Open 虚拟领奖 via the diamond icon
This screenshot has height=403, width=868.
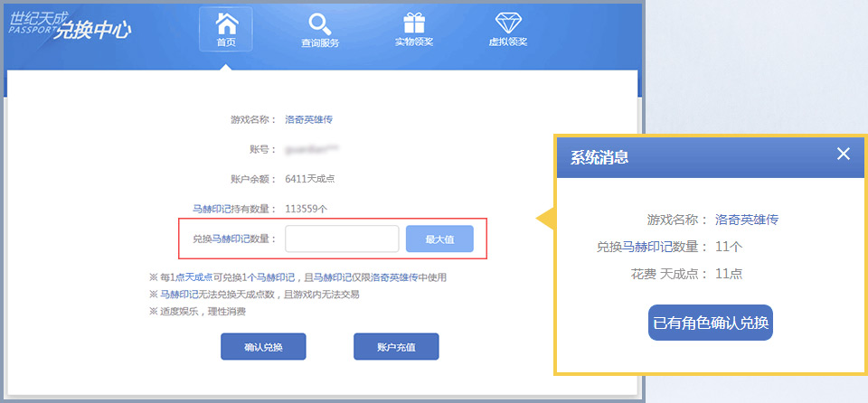pos(507,23)
